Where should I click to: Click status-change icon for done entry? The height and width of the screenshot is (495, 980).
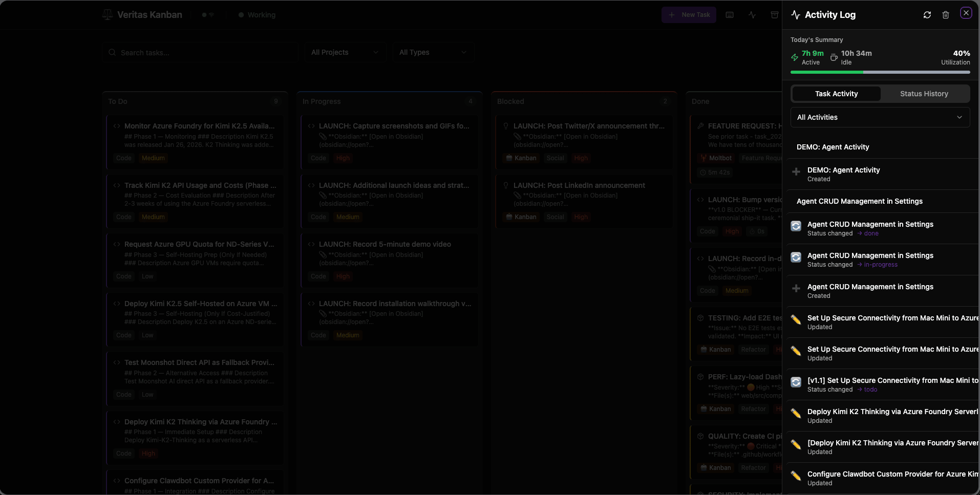coord(796,226)
